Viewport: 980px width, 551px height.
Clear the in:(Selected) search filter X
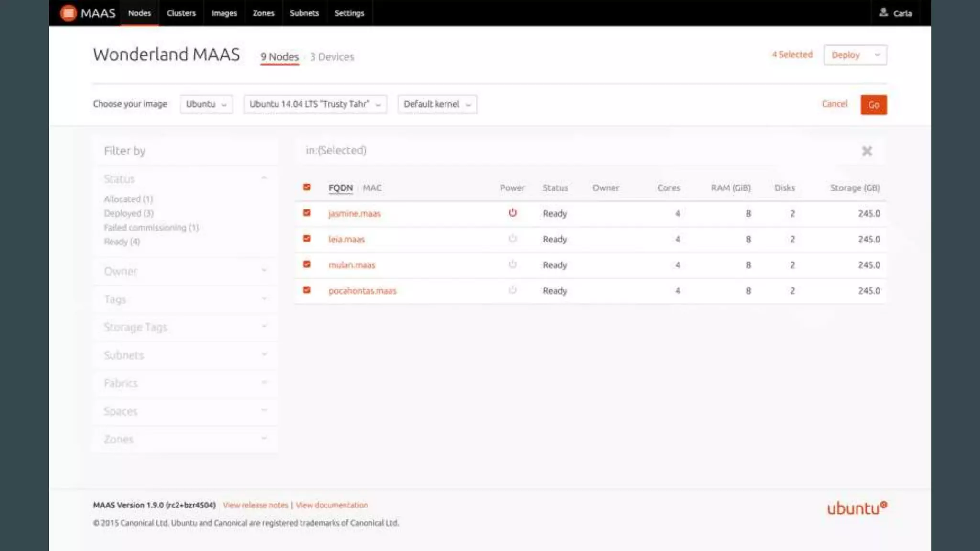pyautogui.click(x=867, y=151)
